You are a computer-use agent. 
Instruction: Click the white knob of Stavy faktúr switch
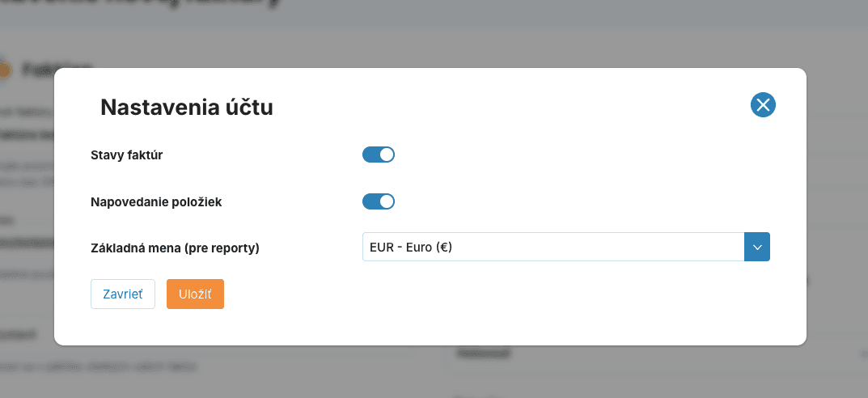[386, 155]
